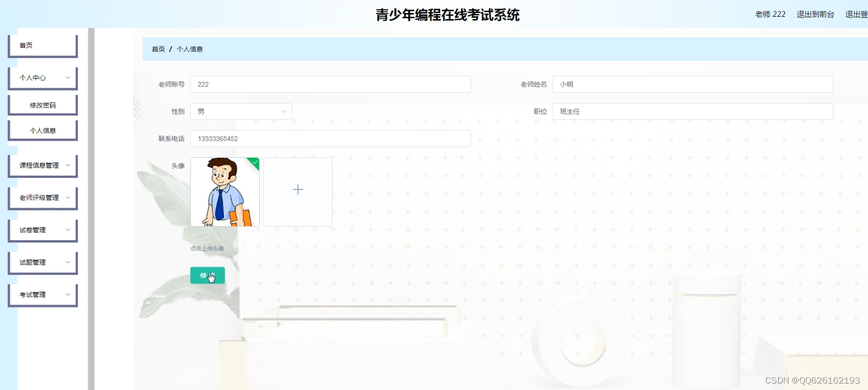Click the 个人信息 breadcrumb text
The height and width of the screenshot is (390, 868).
click(190, 49)
